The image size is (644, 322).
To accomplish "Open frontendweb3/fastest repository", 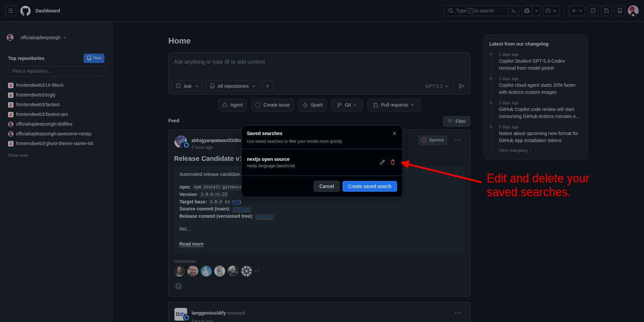I will pos(38,105).
